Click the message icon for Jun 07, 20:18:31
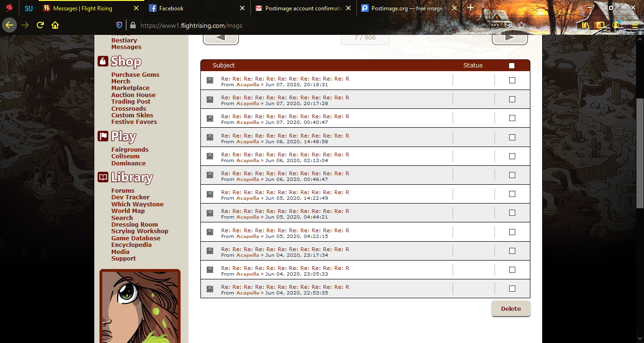This screenshot has height=343, width=644. (210, 81)
